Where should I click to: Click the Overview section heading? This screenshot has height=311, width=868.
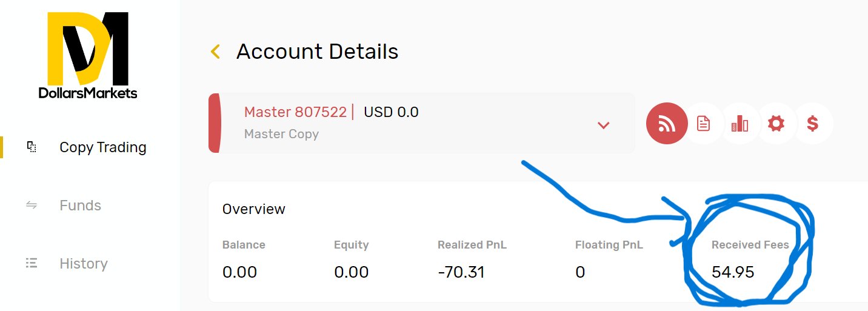pyautogui.click(x=254, y=209)
